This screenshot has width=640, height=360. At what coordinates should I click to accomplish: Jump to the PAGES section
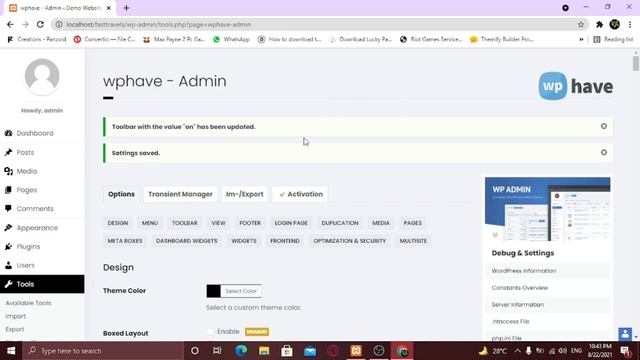tap(413, 223)
